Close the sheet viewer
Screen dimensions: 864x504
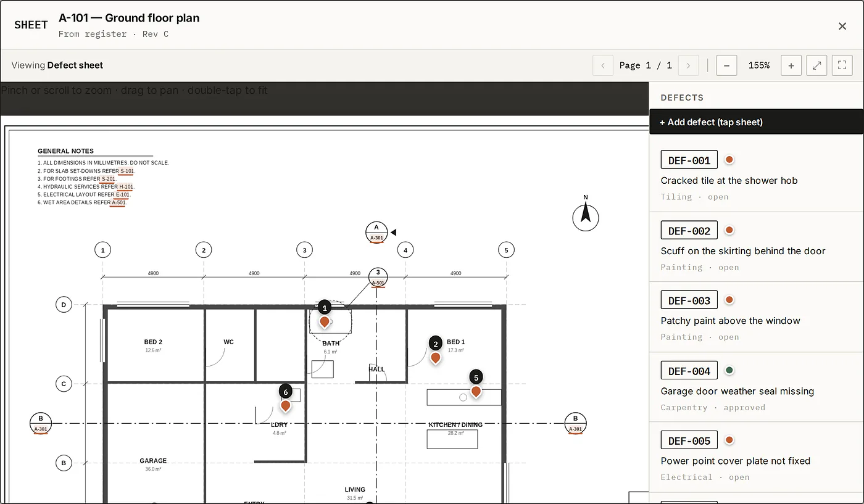pyautogui.click(x=842, y=26)
